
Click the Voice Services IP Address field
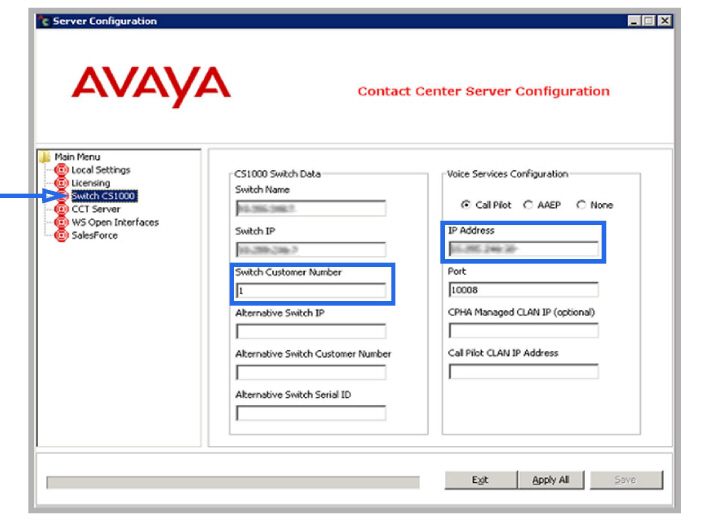point(524,249)
